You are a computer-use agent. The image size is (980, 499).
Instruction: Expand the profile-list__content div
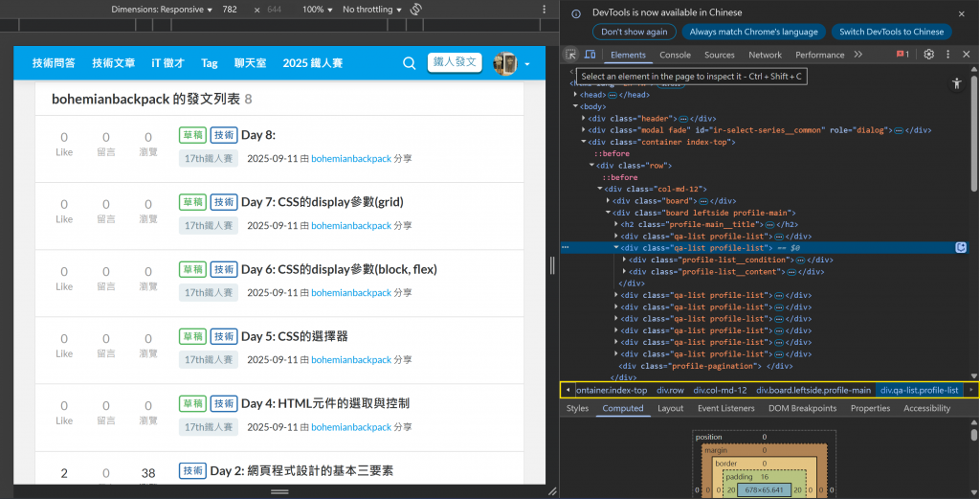click(x=624, y=271)
